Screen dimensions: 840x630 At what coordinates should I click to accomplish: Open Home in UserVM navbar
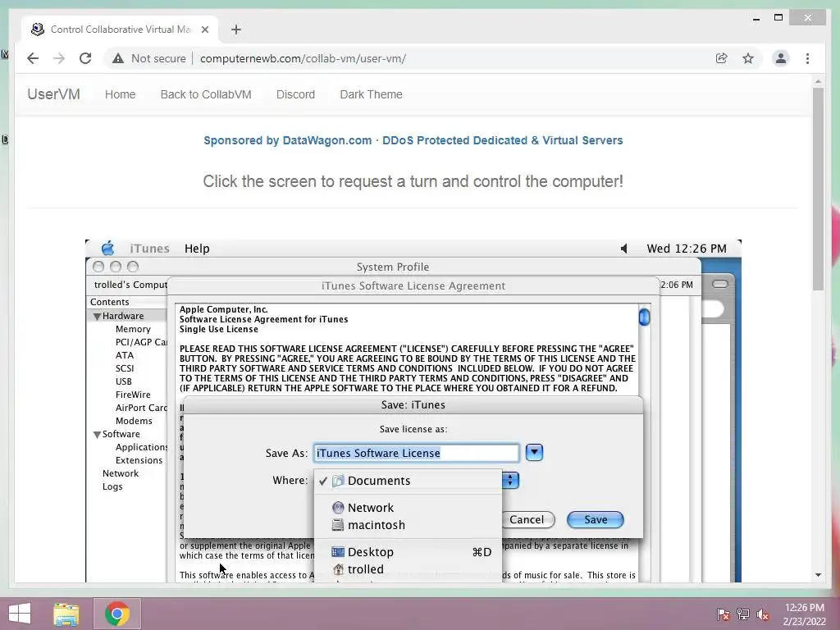120,94
